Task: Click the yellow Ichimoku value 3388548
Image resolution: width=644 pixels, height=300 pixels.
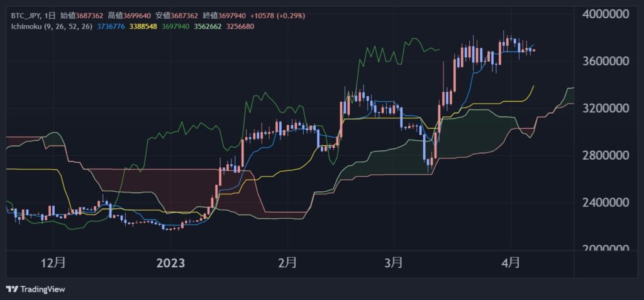Action: click(143, 26)
